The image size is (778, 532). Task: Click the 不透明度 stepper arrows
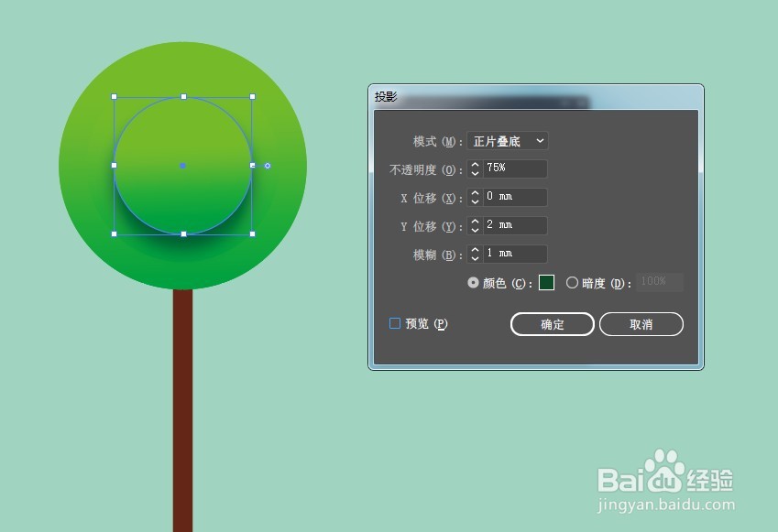[x=475, y=168]
